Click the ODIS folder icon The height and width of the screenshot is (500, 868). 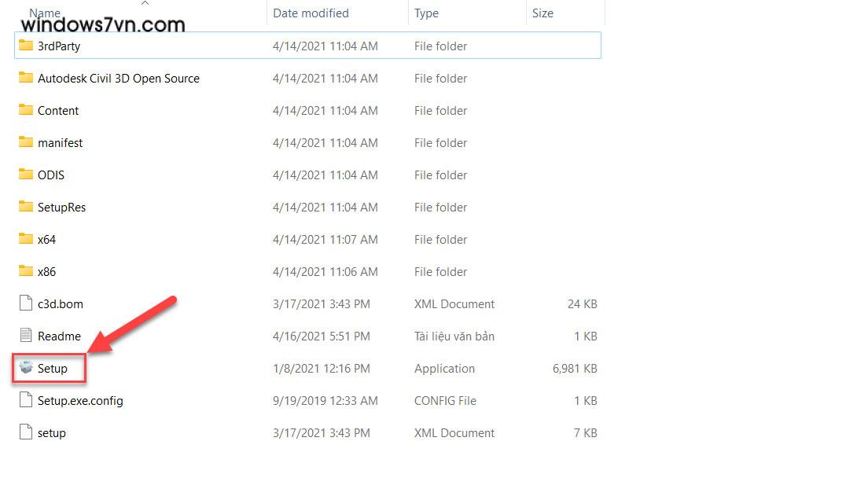[26, 175]
